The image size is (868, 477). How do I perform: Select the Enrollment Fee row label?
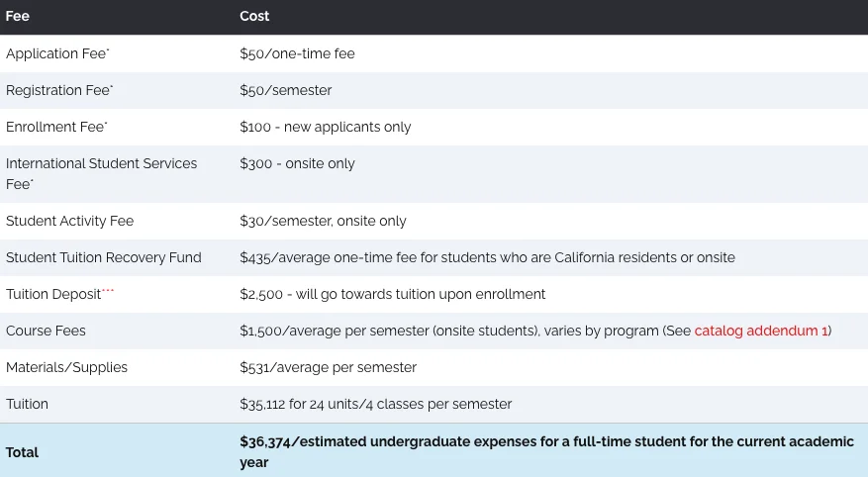pyautogui.click(x=56, y=127)
